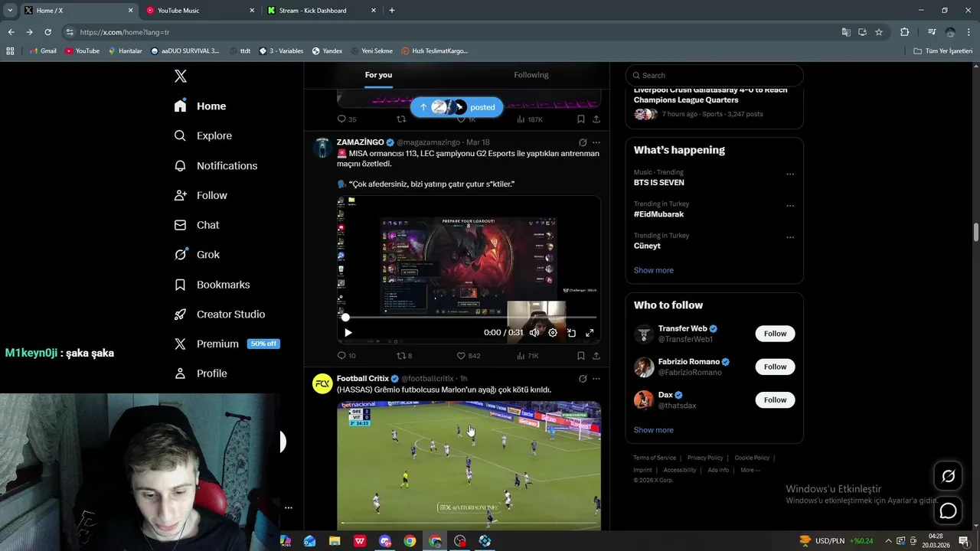Open Grok actions on Football Critix post
Viewport: 980px width, 551px height.
pyautogui.click(x=583, y=379)
